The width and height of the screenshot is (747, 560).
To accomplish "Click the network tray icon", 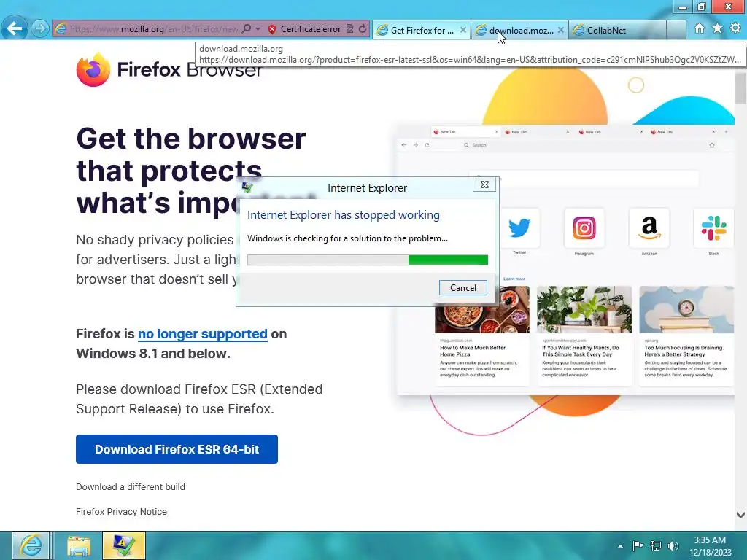I will 656,545.
